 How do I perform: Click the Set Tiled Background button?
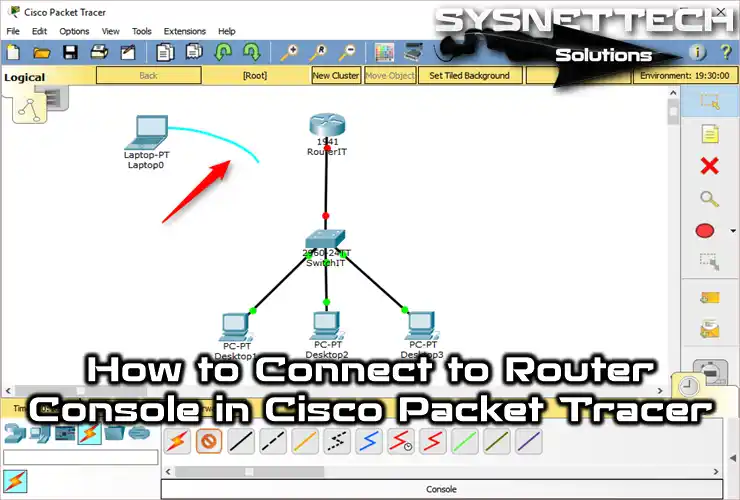(469, 75)
